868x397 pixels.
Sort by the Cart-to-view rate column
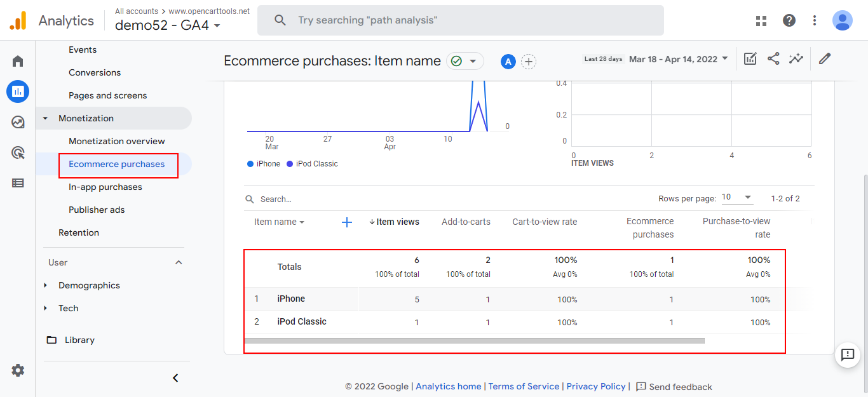(545, 222)
